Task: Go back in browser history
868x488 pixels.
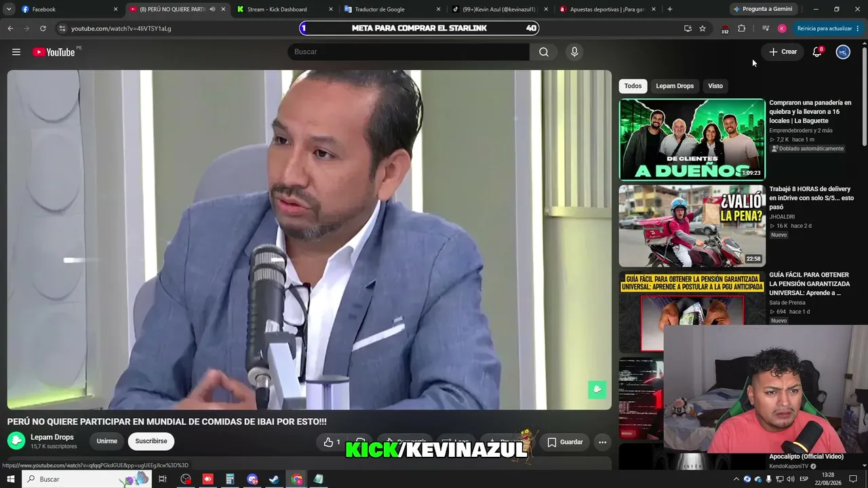Action: (x=10, y=28)
